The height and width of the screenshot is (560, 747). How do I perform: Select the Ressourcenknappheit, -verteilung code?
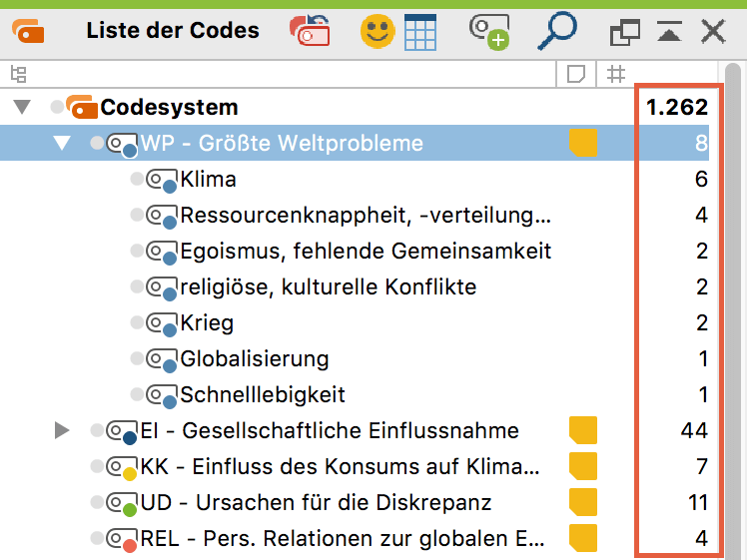[x=366, y=216]
